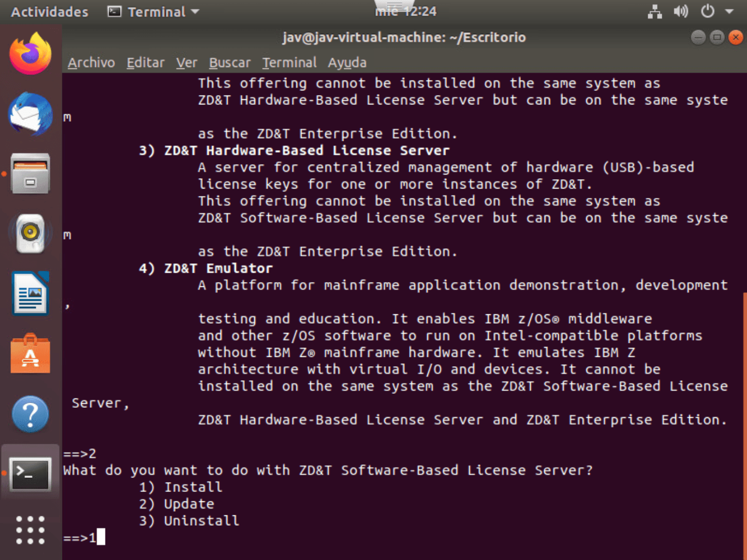Expand the system menu arrow

[729, 11]
